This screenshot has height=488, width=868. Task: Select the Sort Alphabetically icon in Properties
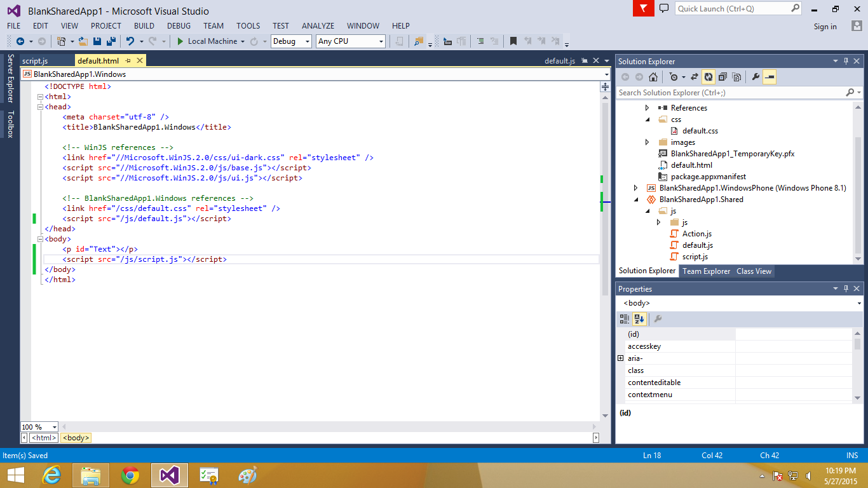point(639,319)
